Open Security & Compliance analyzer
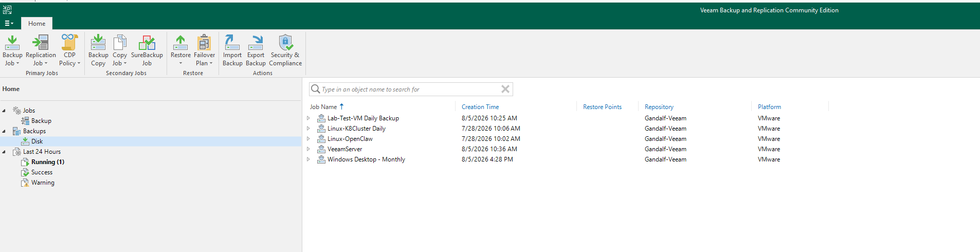Image resolution: width=980 pixels, height=252 pixels. tap(285, 50)
